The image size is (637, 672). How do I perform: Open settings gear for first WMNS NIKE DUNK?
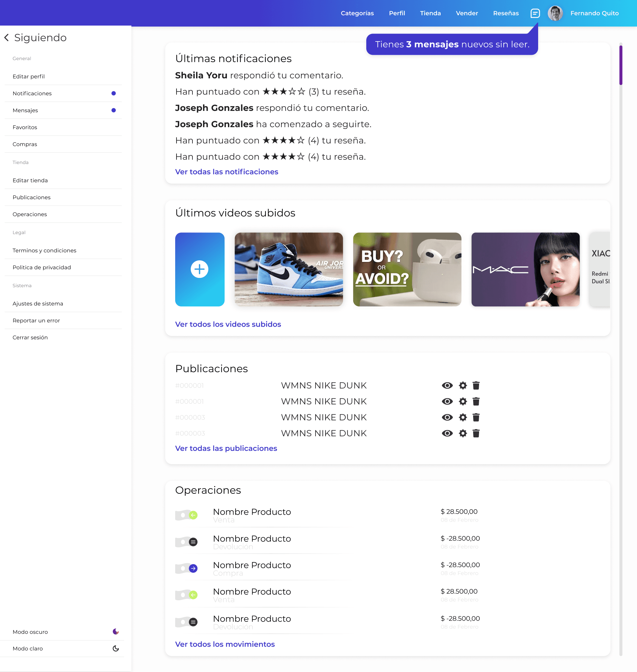click(x=462, y=385)
